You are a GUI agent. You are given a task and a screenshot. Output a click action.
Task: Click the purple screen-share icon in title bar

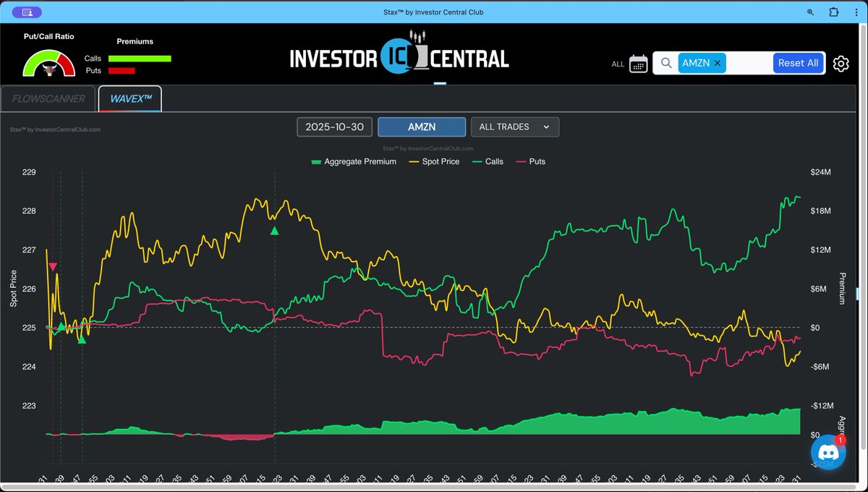coord(27,12)
